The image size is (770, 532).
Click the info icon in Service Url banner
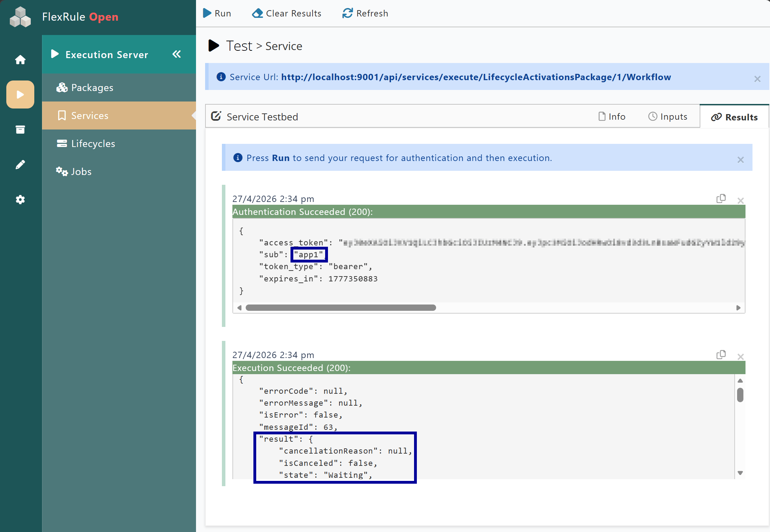221,77
